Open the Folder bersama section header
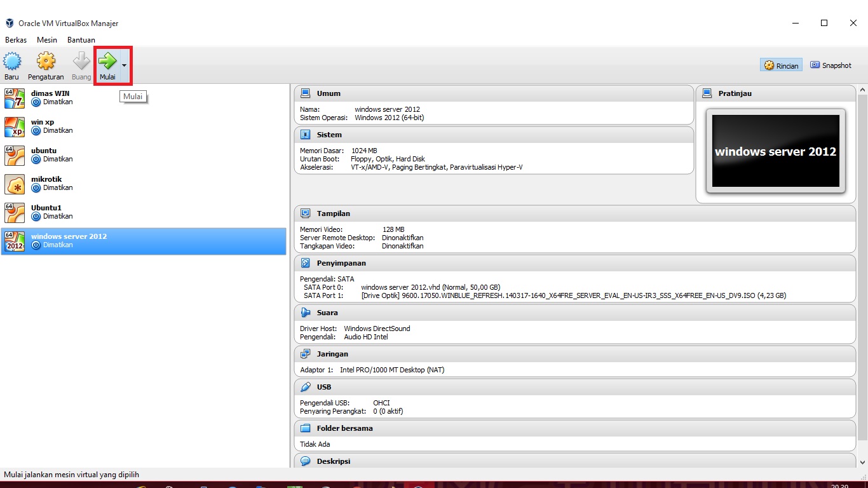868x488 pixels. coord(345,428)
